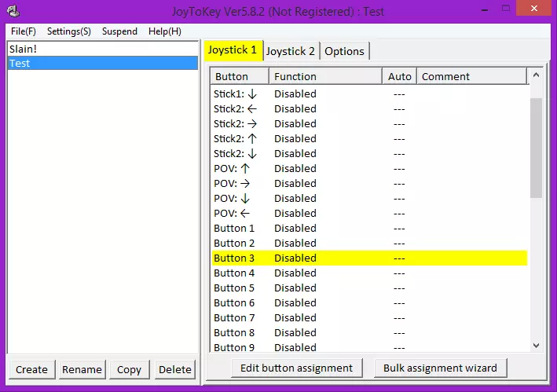Screen dimensions: 557x392
Task: Select the Stick2 right arrow row
Action: coord(369,123)
